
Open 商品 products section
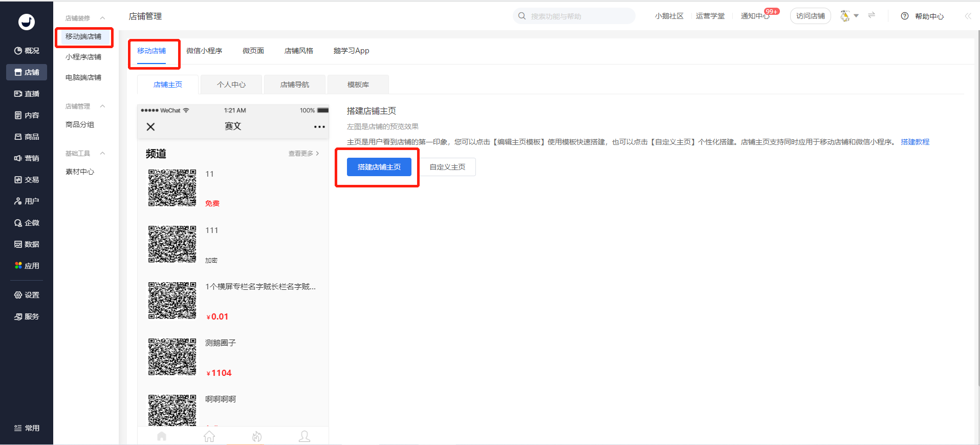point(27,137)
